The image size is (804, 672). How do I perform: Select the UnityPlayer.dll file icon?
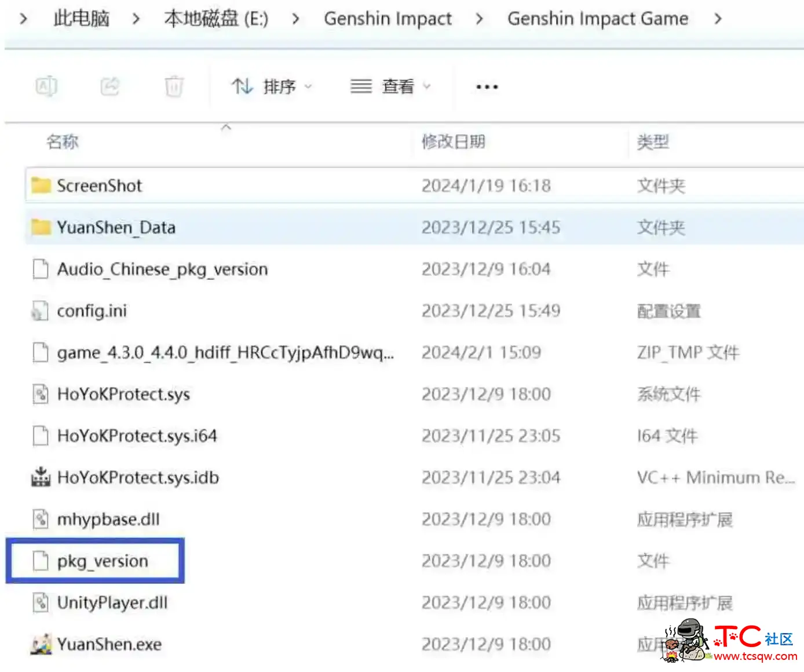click(x=41, y=602)
